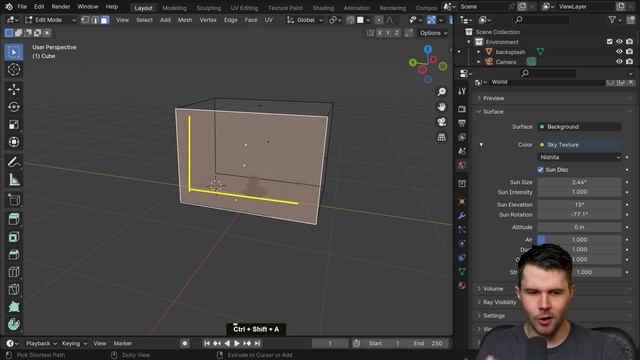Image resolution: width=640 pixels, height=360 pixels.
Task: Open the Keying popover in timeline
Action: click(74, 344)
